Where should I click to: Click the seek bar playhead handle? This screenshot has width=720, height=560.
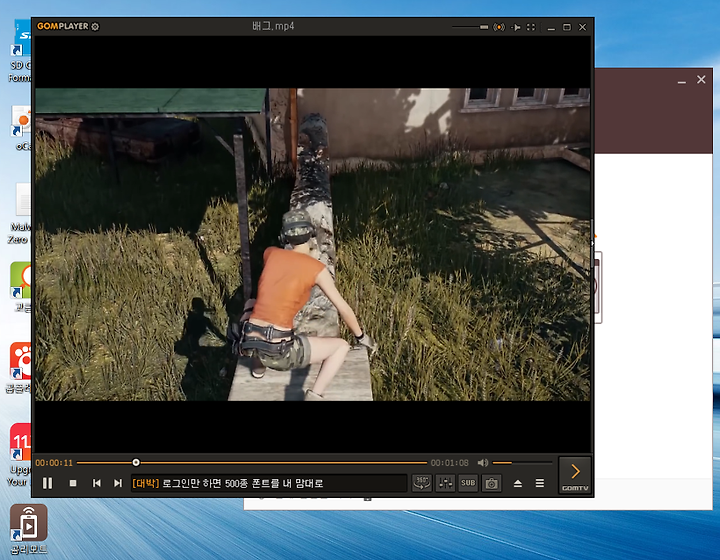(x=136, y=462)
